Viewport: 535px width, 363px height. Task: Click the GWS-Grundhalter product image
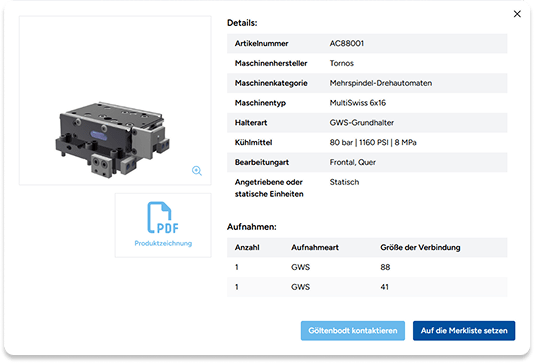(113, 139)
